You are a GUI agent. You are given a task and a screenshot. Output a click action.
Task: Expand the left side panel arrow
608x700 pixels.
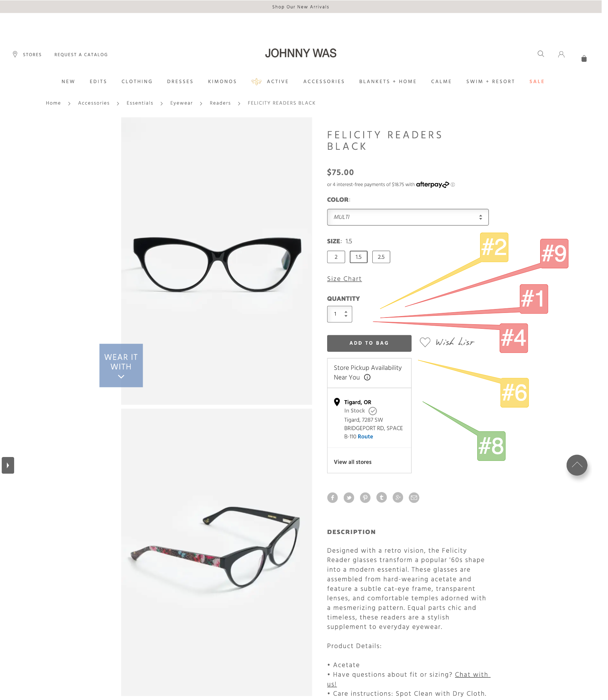[8, 465]
